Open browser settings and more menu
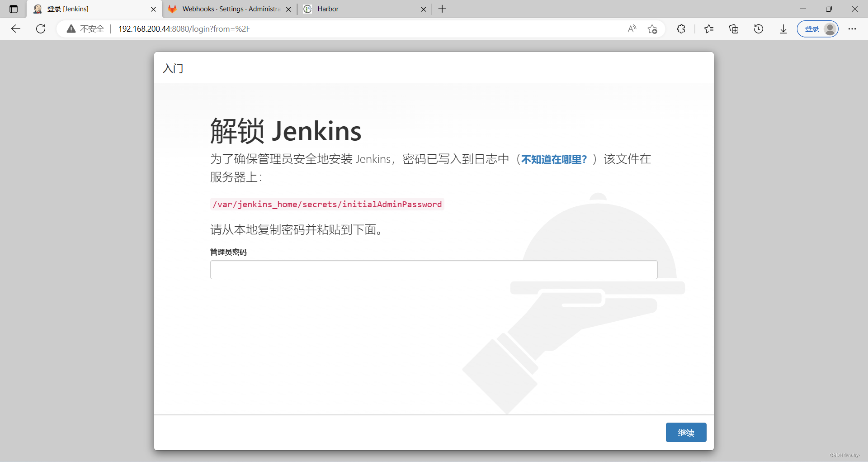Viewport: 868px width, 462px height. pyautogui.click(x=852, y=29)
